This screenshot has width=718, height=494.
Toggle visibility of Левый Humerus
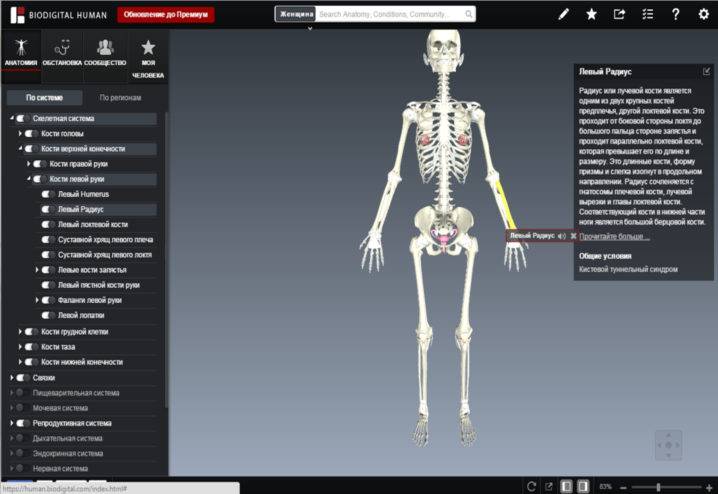point(47,194)
